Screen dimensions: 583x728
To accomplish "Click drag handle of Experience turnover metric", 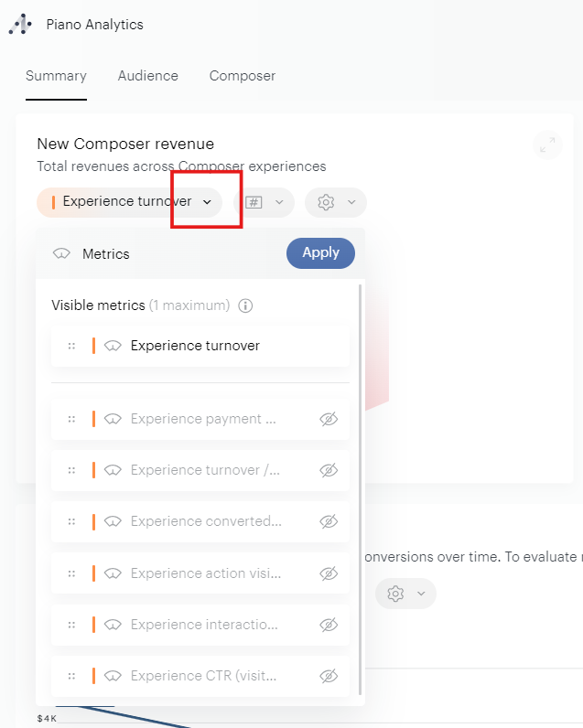I will [71, 346].
